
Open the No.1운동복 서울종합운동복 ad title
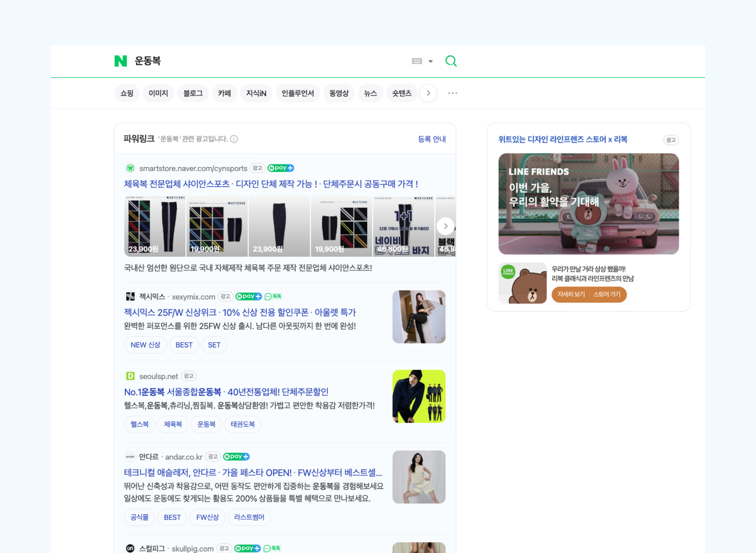coord(226,392)
